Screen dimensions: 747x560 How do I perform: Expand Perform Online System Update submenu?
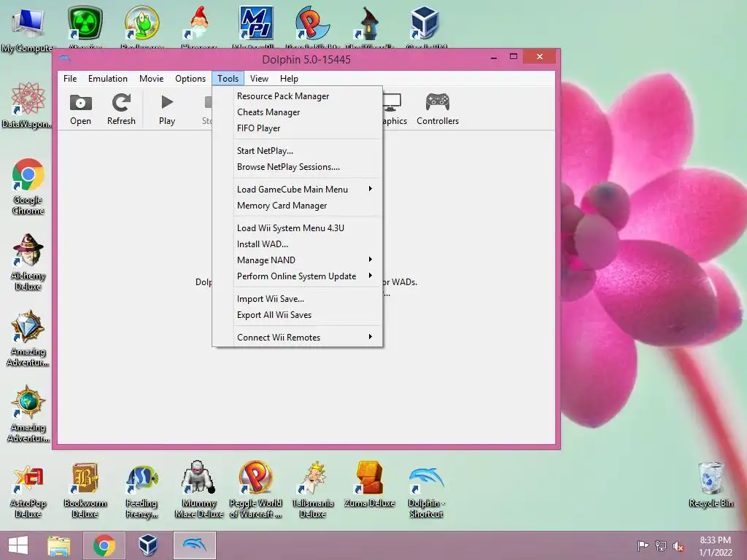[297, 276]
